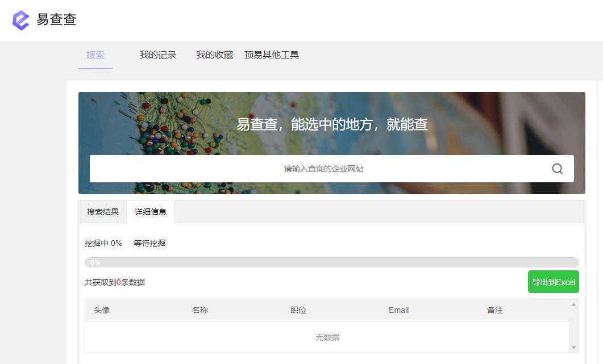The image size is (603, 364).
Task: Open 顶易其他工具 in the navigation bar
Action: coord(272,55)
